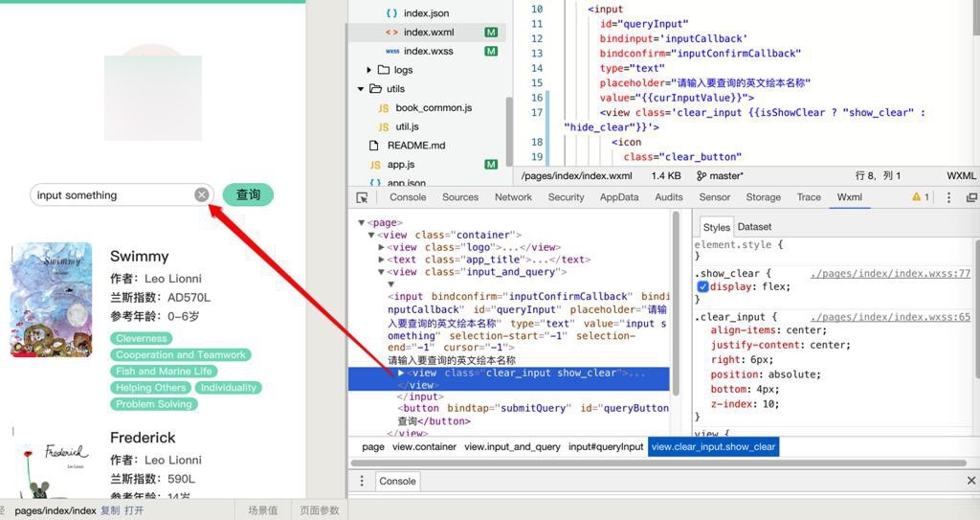980x520 pixels.
Task: Click the 行 8, 列 1 cursor position indicator
Action: (878, 176)
